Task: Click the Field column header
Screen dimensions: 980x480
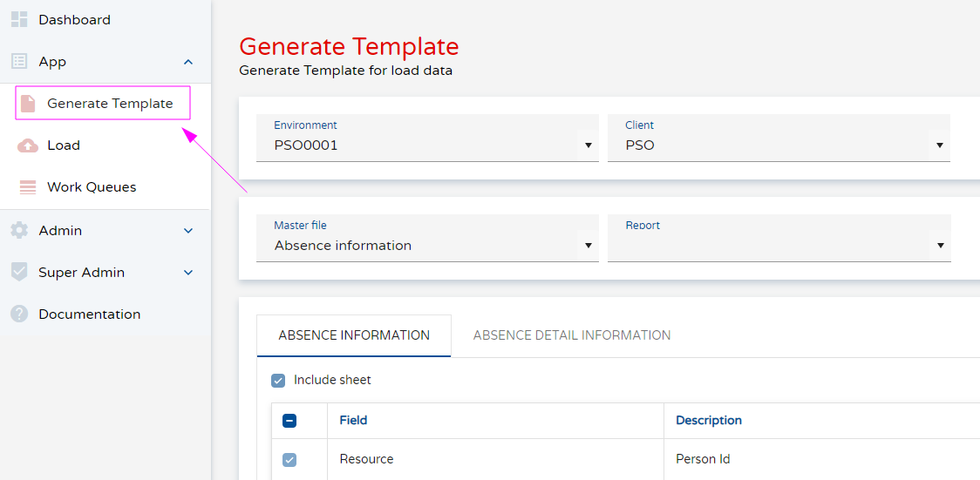Action: (353, 420)
